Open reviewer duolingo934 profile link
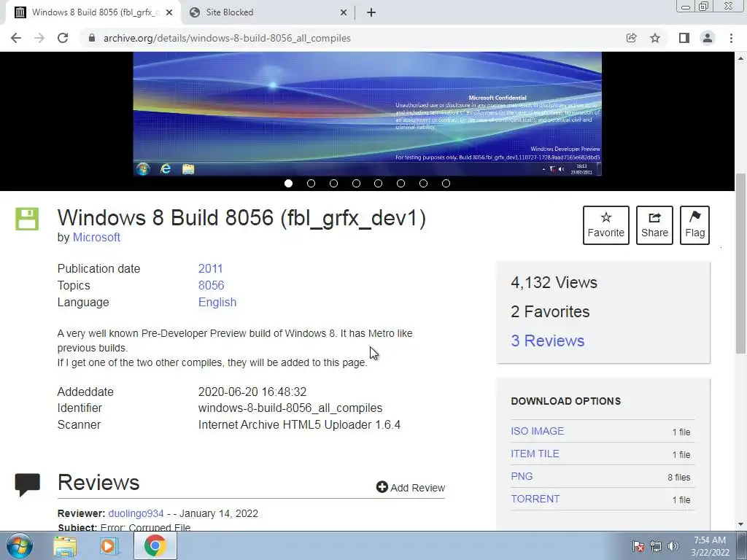 [x=136, y=513]
